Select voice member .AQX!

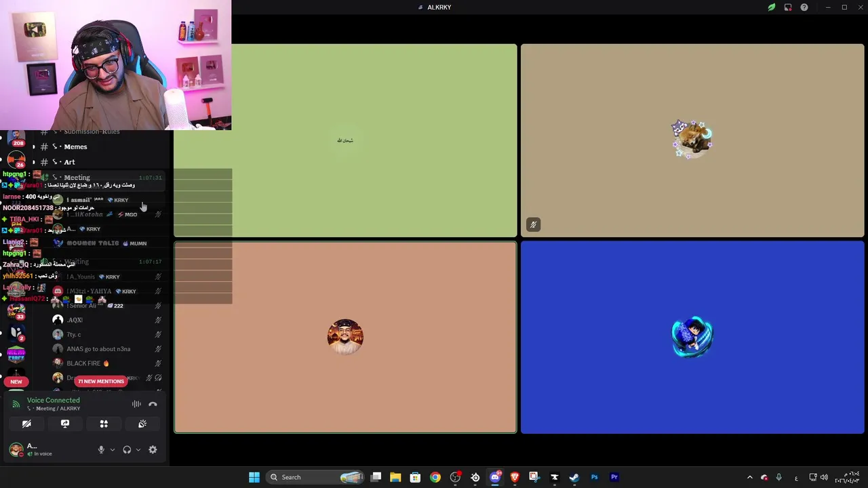75,320
